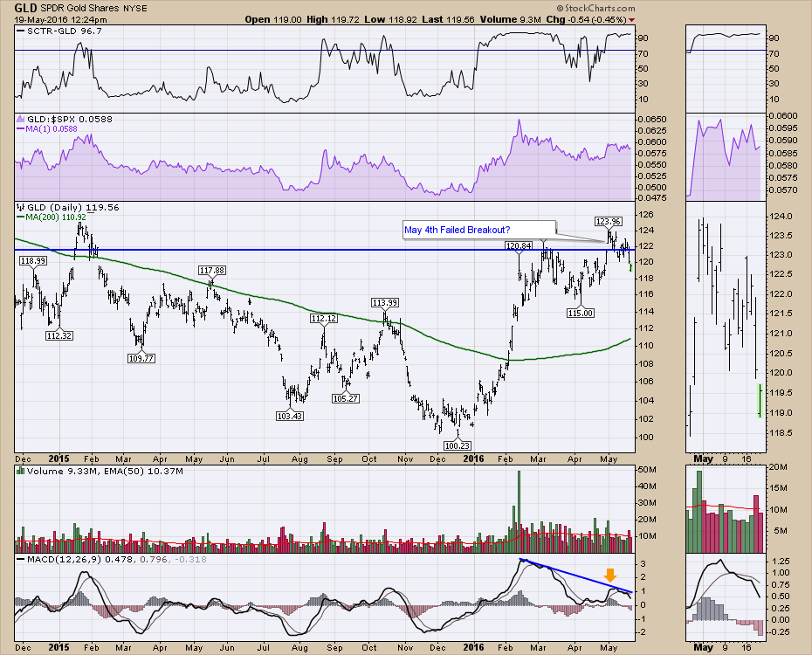Click the purple MA(1) 0.0588 legend
The width and height of the screenshot is (812, 655).
tap(47, 129)
